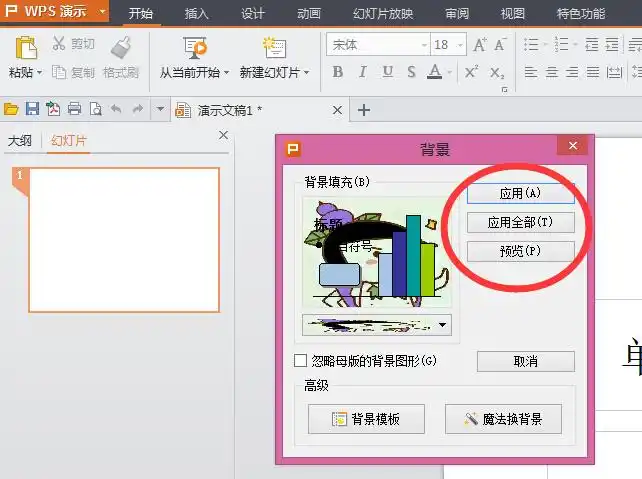
Task: Switch to 大纲 outline pane tab
Action: coord(20,141)
